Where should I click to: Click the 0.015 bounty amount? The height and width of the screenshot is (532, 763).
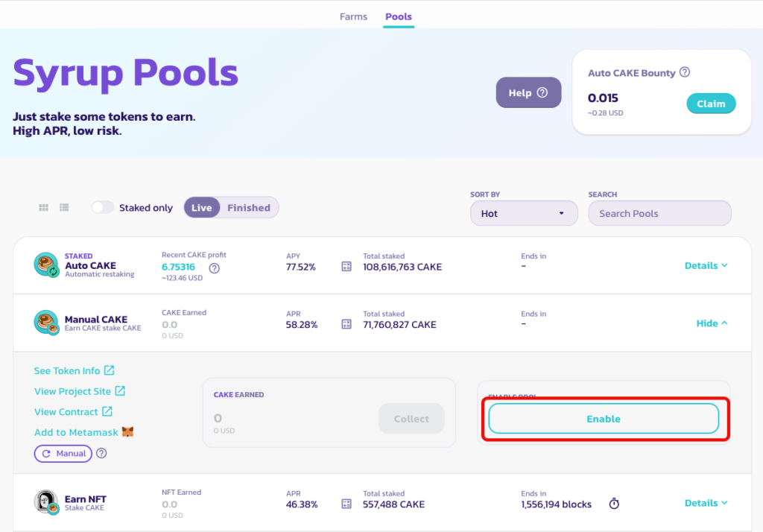click(603, 98)
